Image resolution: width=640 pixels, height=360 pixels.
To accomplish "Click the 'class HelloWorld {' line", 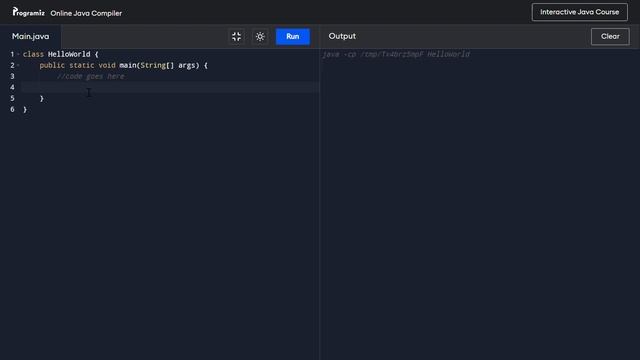I will [x=61, y=54].
